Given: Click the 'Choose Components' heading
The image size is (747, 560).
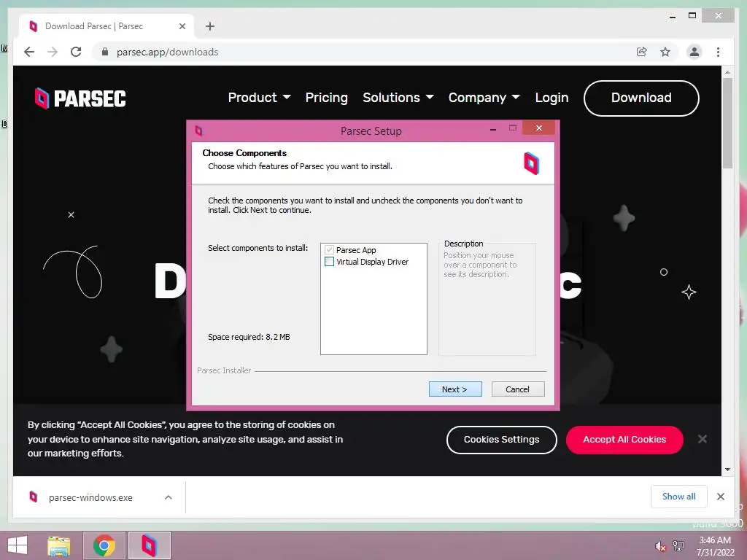Looking at the screenshot, I should click(x=244, y=153).
